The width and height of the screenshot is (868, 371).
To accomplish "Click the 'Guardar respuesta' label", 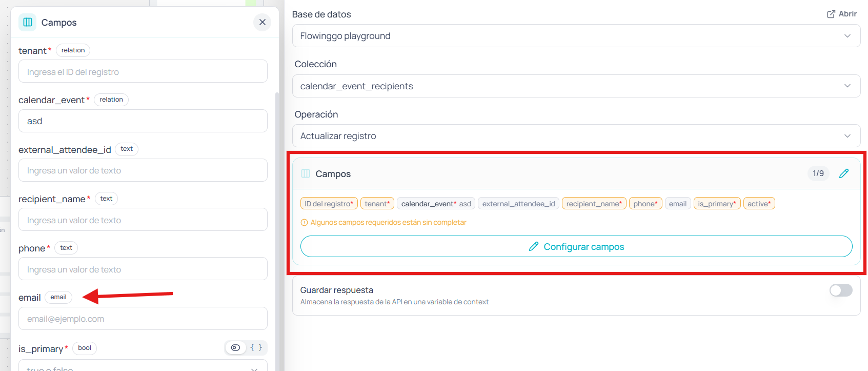I will click(x=337, y=290).
